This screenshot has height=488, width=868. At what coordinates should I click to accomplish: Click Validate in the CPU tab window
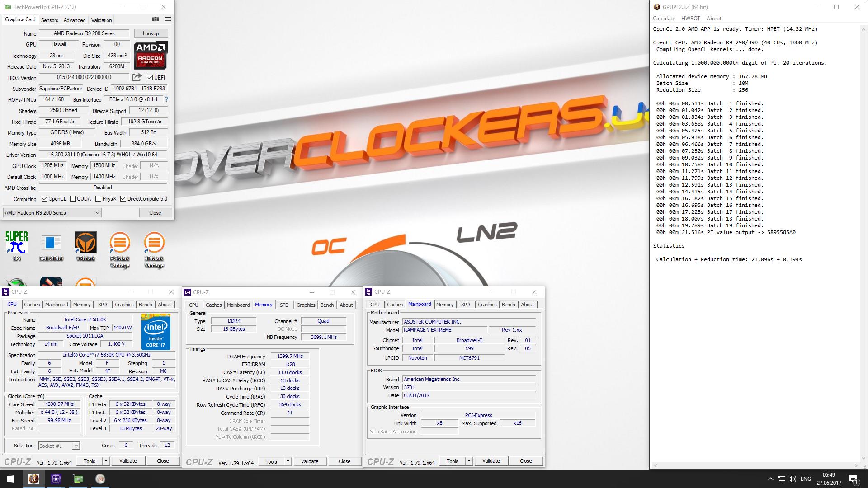128,461
